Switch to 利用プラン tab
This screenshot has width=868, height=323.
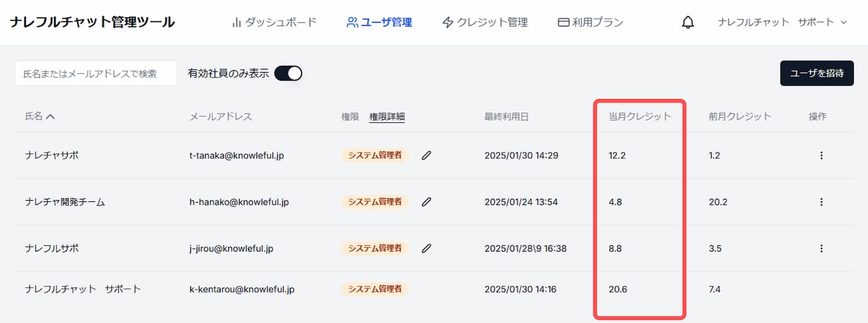[590, 23]
